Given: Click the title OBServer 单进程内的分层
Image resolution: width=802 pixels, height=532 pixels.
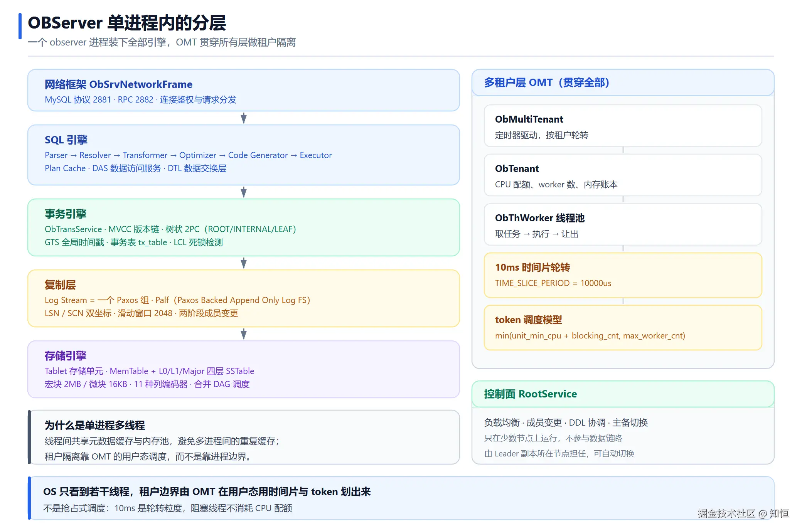Looking at the screenshot, I should tap(127, 23).
